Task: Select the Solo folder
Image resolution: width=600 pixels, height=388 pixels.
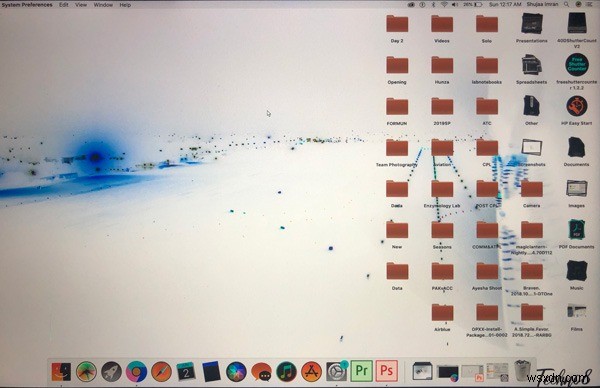Action: pyautogui.click(x=487, y=24)
